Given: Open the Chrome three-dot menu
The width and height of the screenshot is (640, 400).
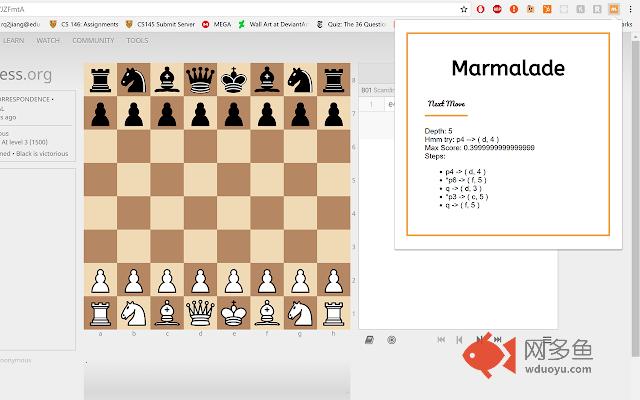Looking at the screenshot, I should point(631,9).
